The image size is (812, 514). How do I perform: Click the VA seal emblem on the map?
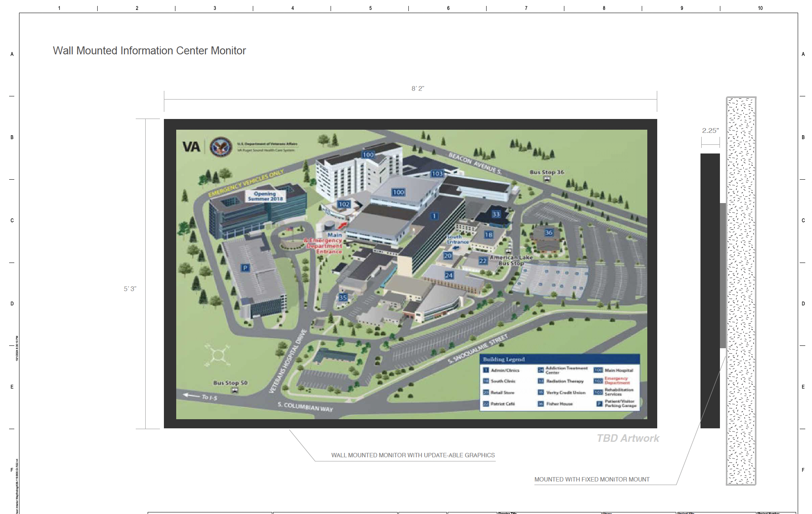(x=221, y=147)
